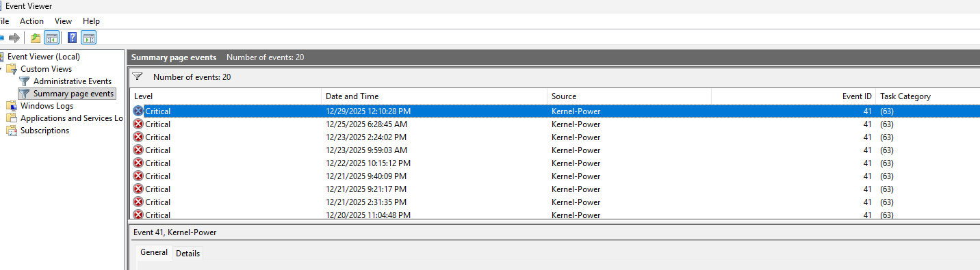980x270 pixels.
Task: Click the Critical icon for 12/25/2025 6:28:45 AM event
Action: click(138, 124)
